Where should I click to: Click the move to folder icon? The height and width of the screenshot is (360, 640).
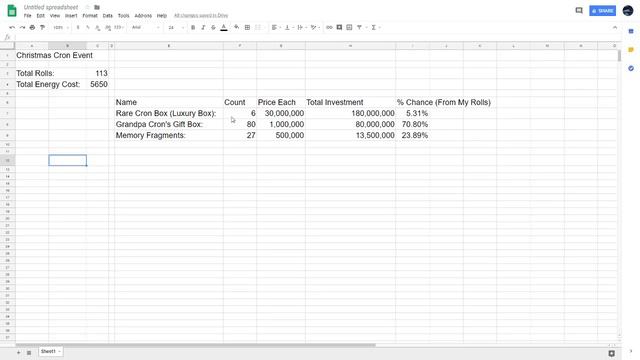coord(97,7)
